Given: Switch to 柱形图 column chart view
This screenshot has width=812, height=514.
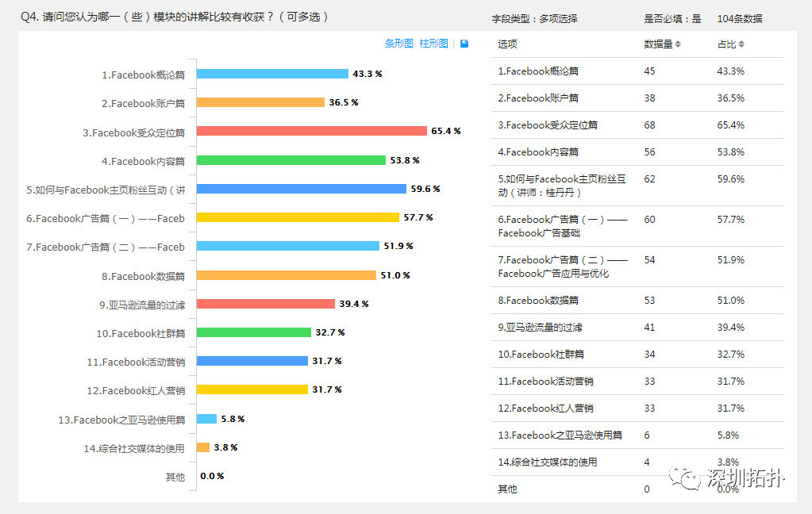Looking at the screenshot, I should (x=433, y=44).
